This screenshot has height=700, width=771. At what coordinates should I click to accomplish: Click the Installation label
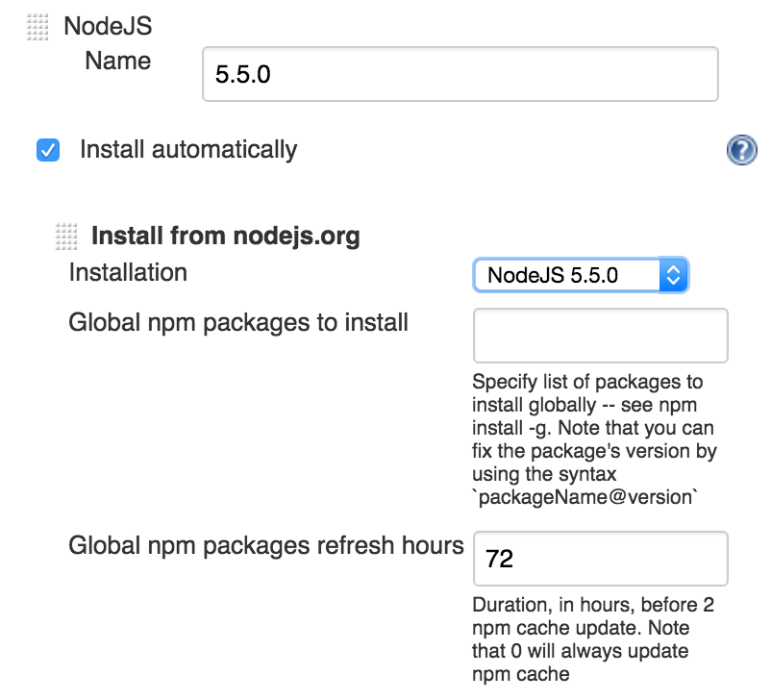(128, 272)
